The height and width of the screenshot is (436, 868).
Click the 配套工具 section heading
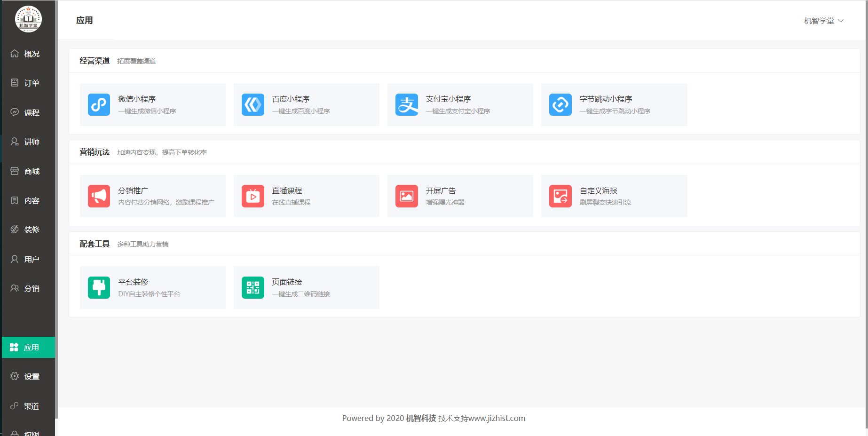(x=95, y=244)
